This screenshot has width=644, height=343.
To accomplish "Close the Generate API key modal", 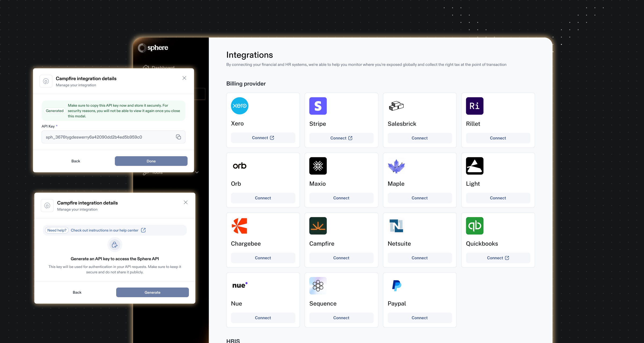I will coord(186,202).
